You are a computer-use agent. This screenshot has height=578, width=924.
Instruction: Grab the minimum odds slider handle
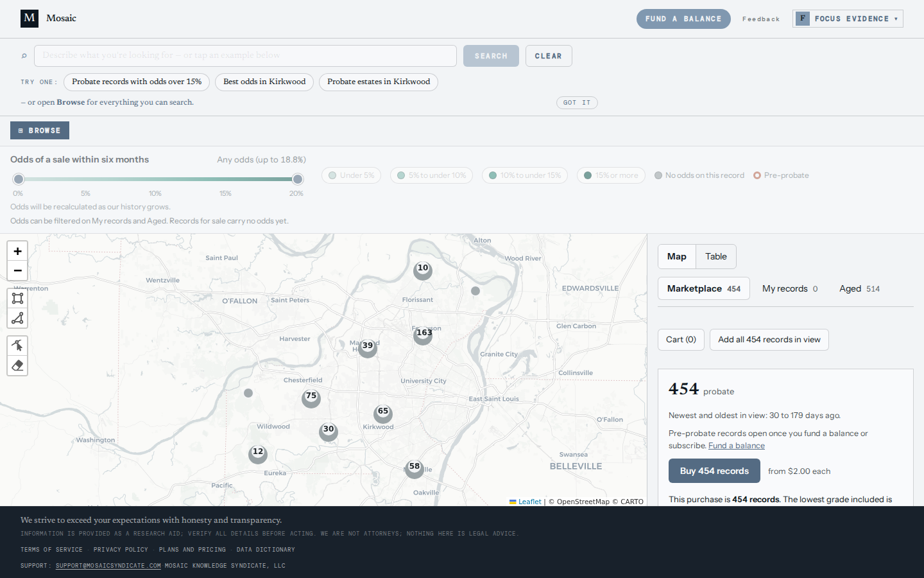(x=19, y=179)
